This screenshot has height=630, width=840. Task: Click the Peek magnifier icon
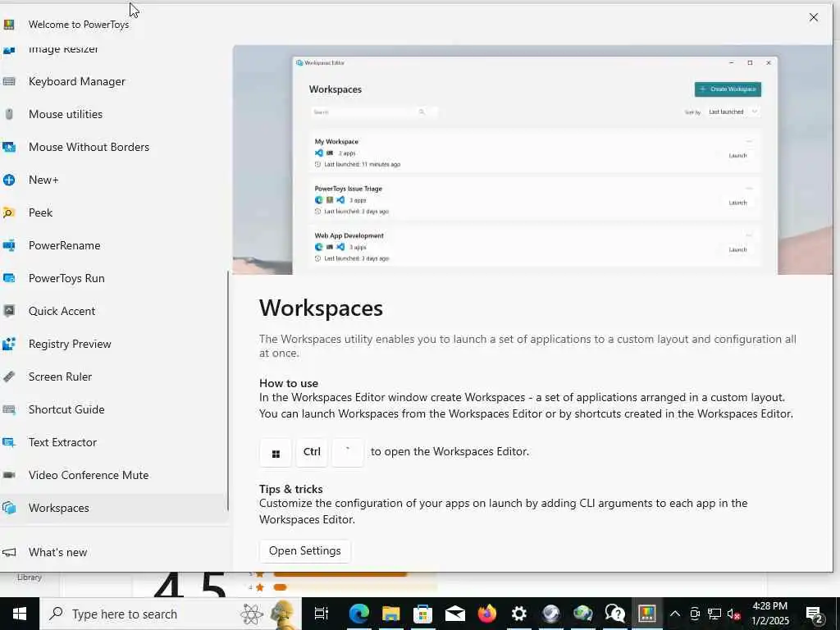coord(9,212)
